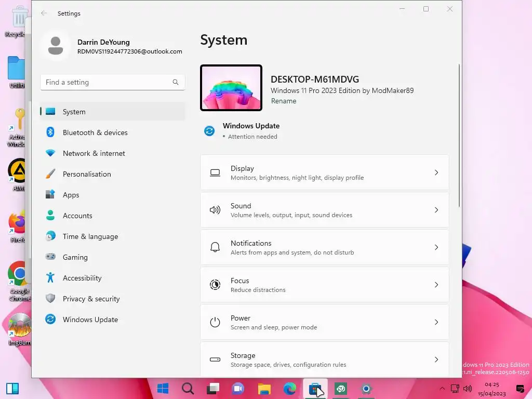Expand Sound settings chevron
Screen dimensions: 532x399
[436, 210]
